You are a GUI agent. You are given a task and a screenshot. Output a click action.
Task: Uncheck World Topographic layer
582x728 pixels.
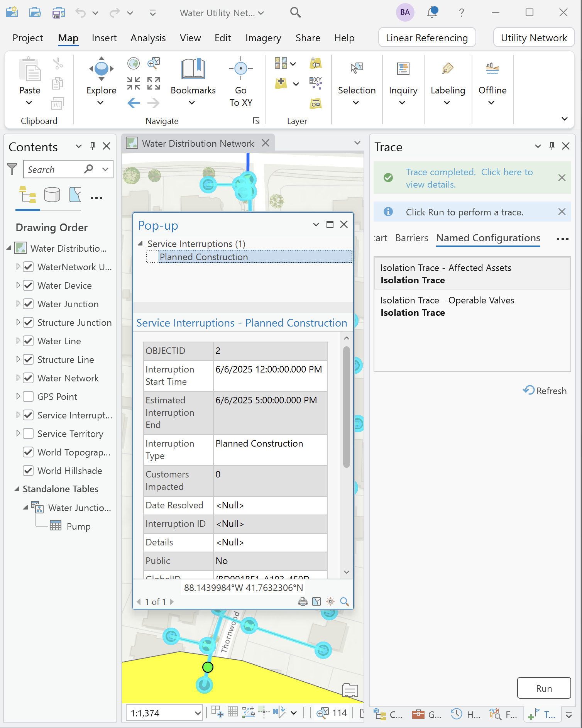pos(28,452)
